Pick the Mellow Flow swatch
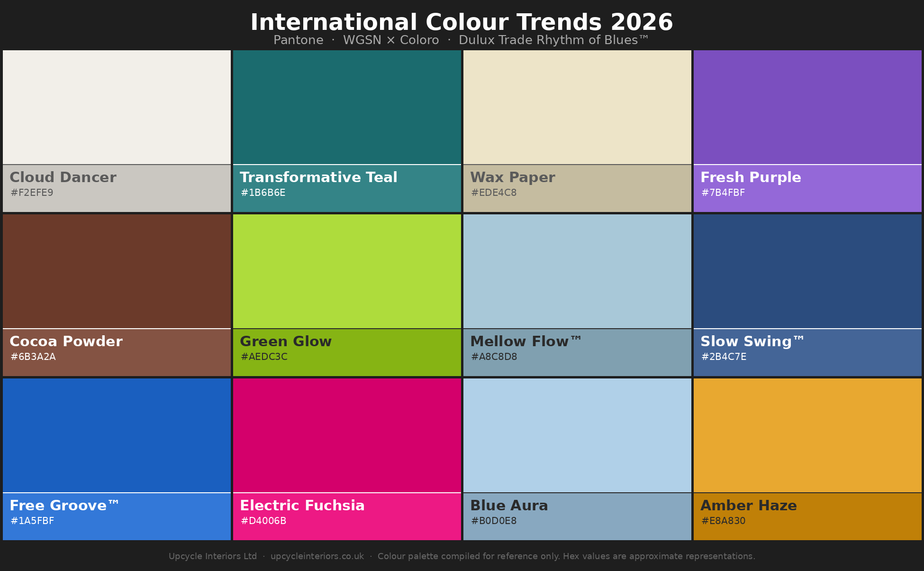The image size is (924, 571). (x=577, y=271)
